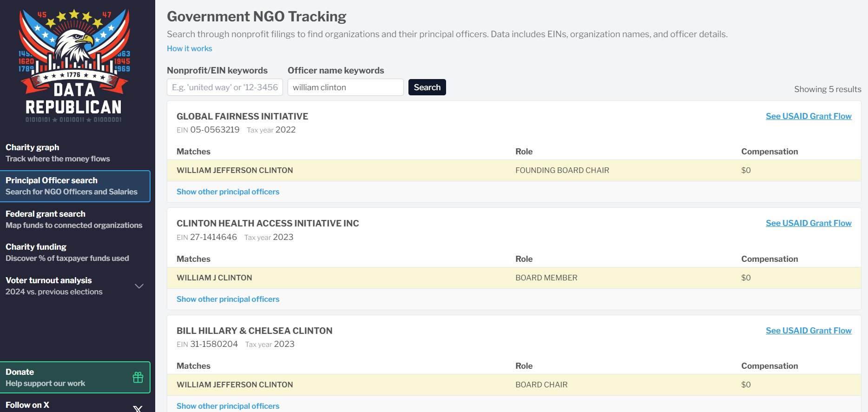
Task: Click the gift icon in Donate
Action: tap(138, 377)
